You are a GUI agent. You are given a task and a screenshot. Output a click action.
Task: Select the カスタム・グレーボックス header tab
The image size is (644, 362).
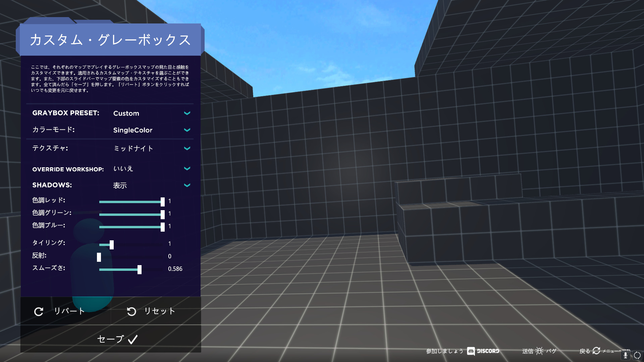click(110, 40)
